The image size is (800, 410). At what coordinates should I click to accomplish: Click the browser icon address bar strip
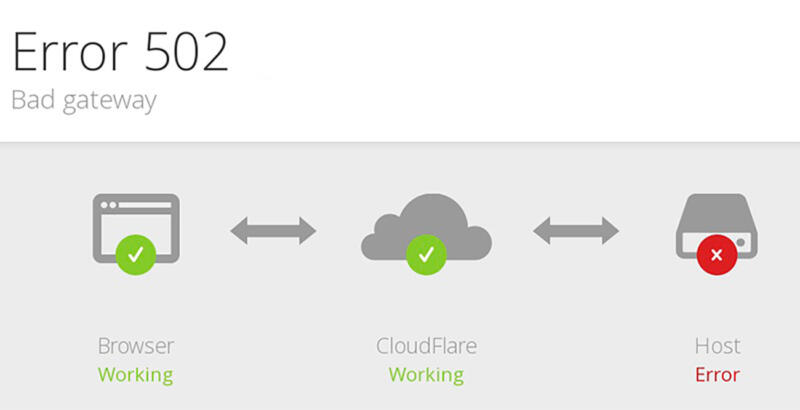145,205
